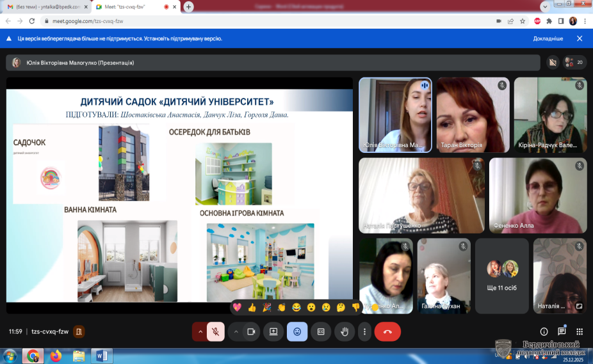Open the three-dot more options menu

point(364,331)
